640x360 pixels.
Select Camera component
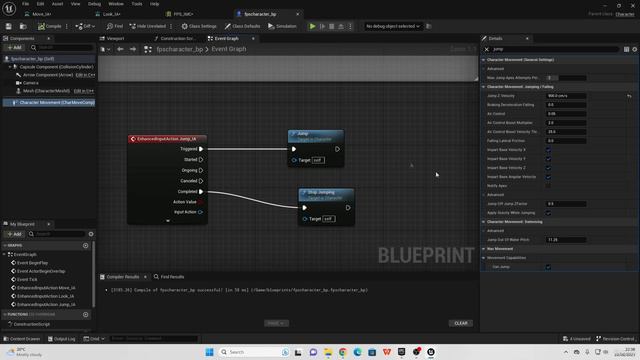(31, 83)
